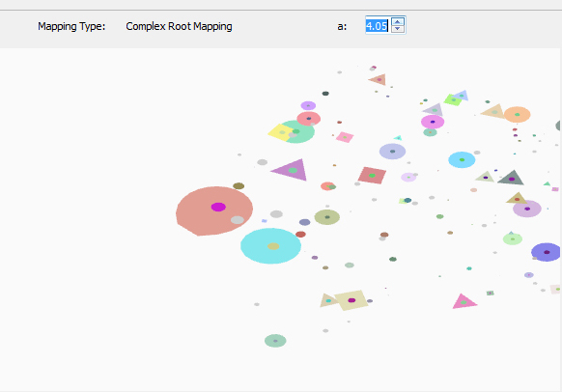
Task: Click the teal circle at the bottom
Action: [x=275, y=341]
